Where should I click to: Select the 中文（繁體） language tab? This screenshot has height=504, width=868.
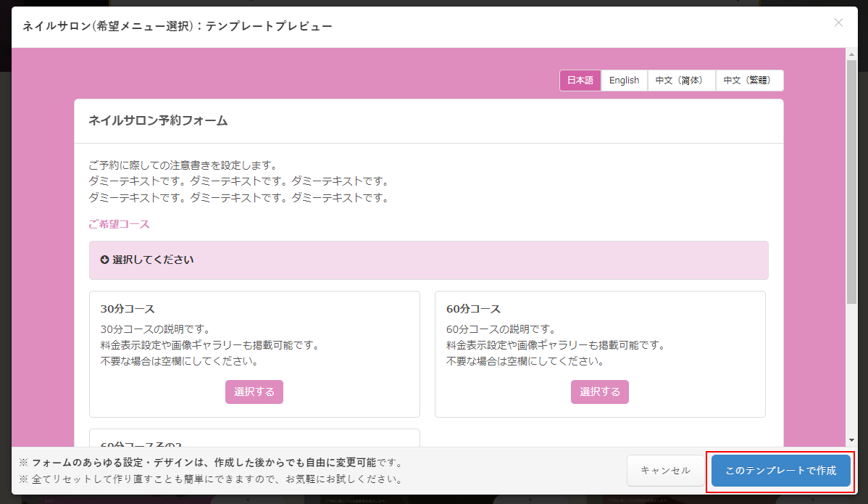[748, 80]
